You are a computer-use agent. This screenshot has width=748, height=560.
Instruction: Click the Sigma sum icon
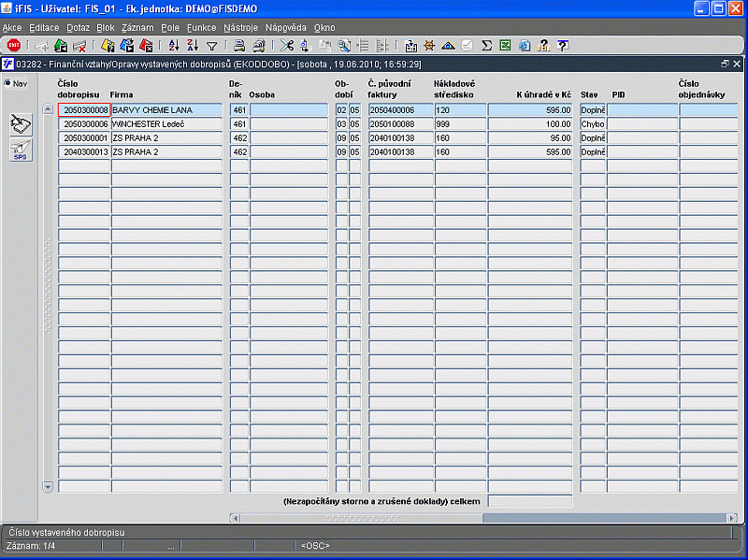coord(486,45)
